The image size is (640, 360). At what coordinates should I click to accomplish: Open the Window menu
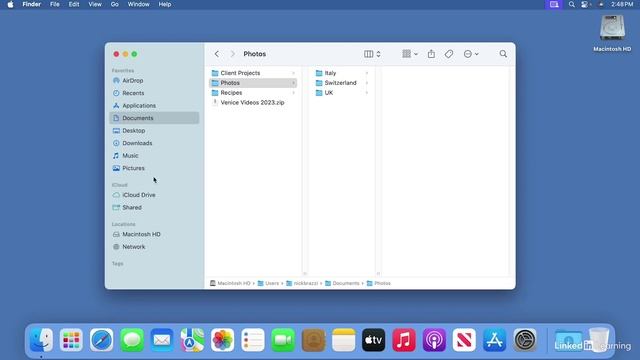click(138, 4)
